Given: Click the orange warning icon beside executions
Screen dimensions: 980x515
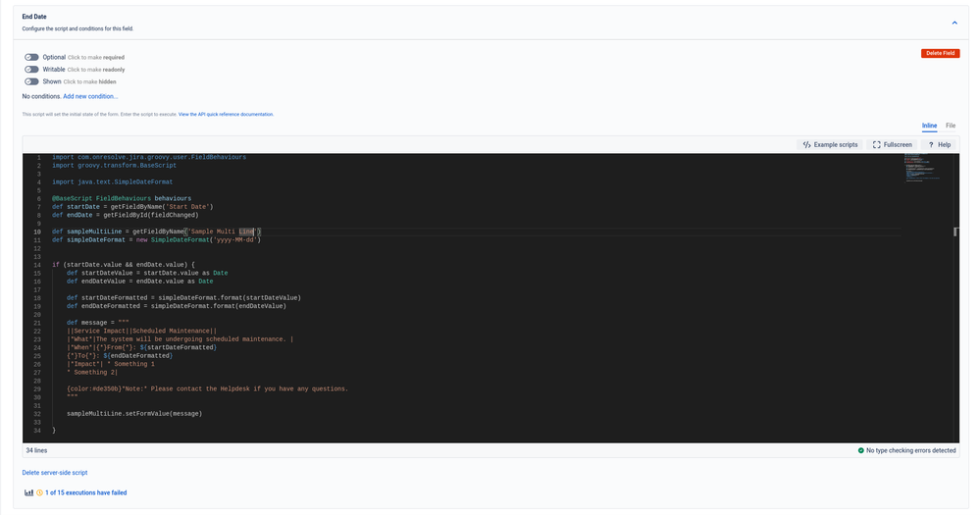Looking at the screenshot, I should click(39, 492).
